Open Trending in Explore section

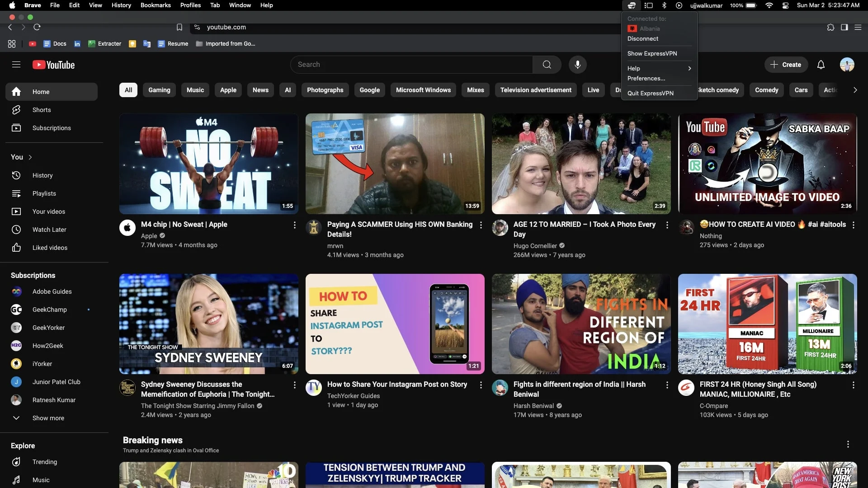coord(52,462)
